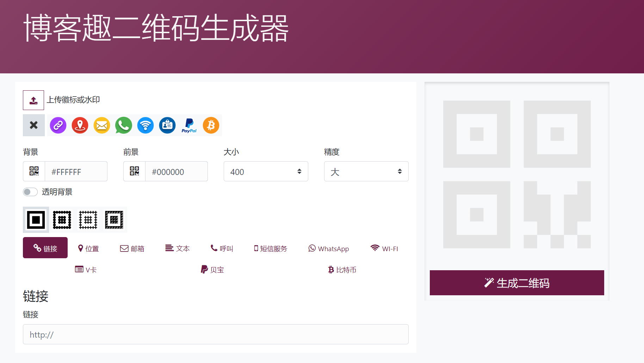Open foreground color picker QR icon
644x363 pixels.
pos(135,171)
